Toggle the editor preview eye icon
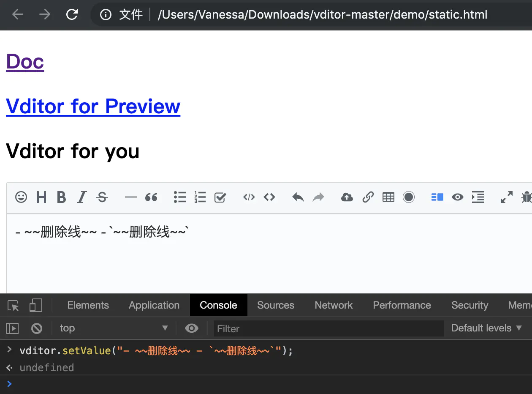 [x=457, y=197]
